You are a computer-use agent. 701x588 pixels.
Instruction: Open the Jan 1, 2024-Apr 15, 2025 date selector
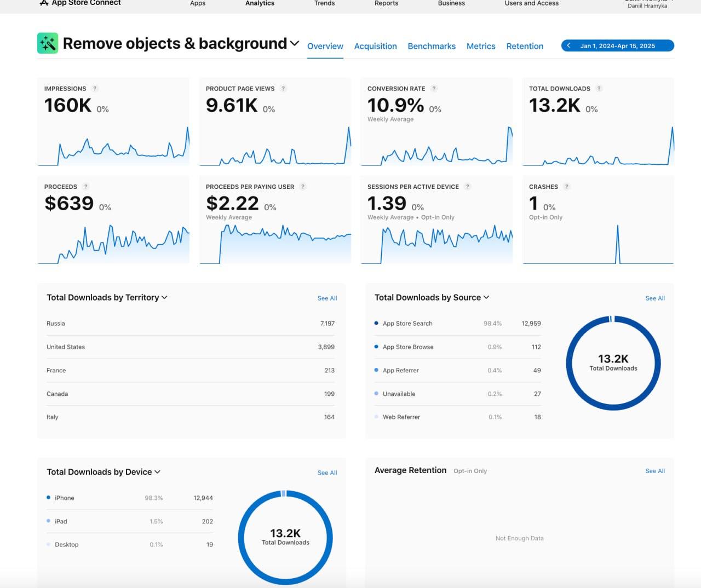click(618, 45)
